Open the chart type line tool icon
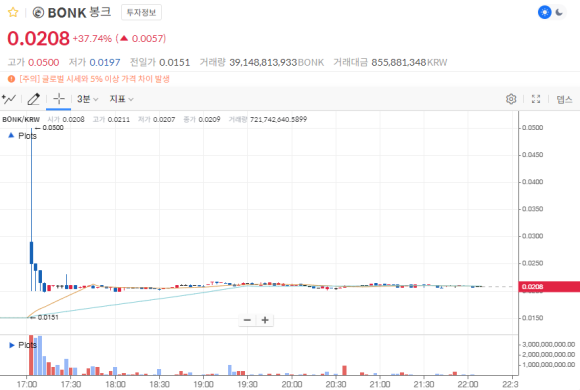Screen dimensions: 580x390 [x=9, y=99]
